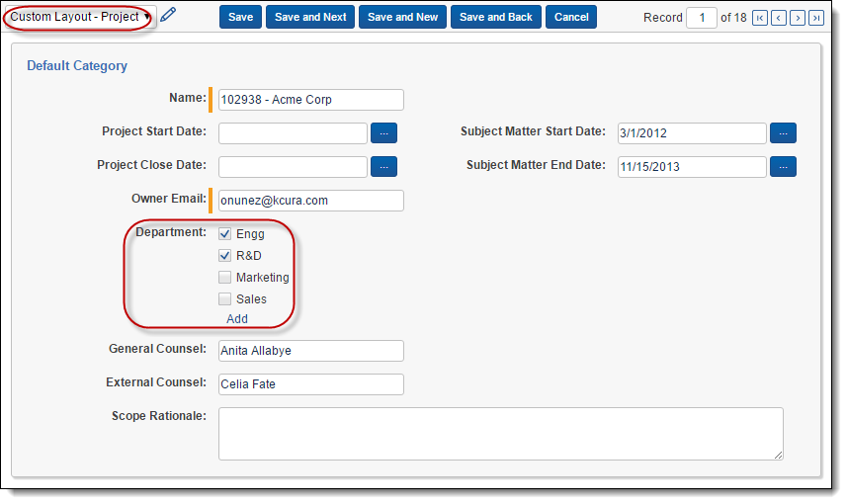Open Project Close Date picker button
Screen dimensions: 847x504
point(383,167)
